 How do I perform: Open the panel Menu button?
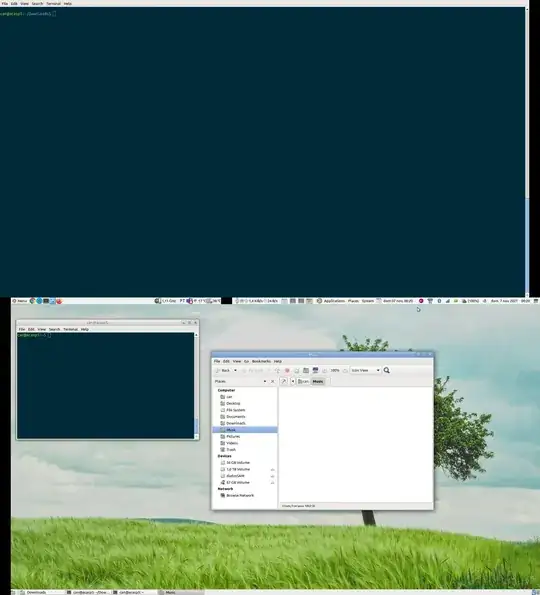coord(20,301)
